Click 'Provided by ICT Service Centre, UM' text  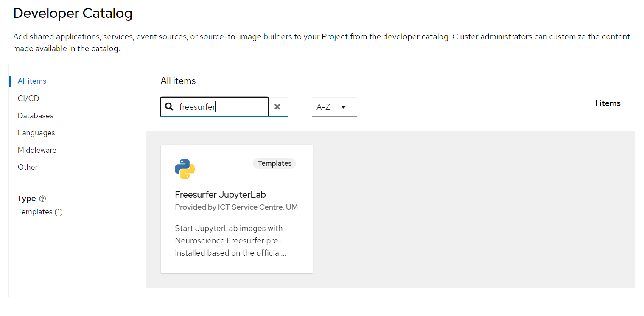[x=236, y=207]
